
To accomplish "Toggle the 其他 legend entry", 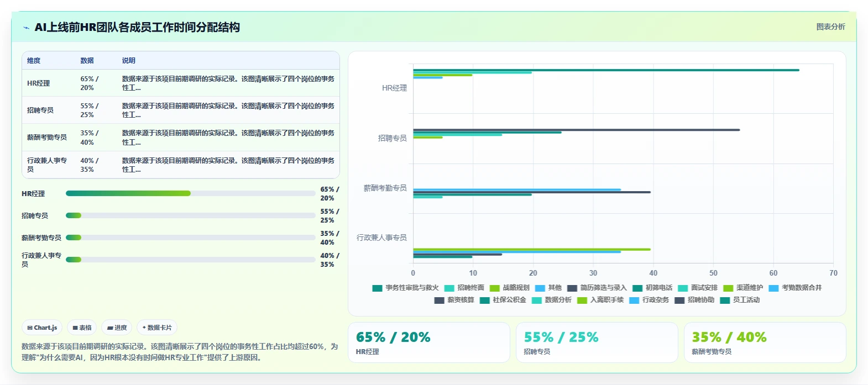I will [548, 288].
